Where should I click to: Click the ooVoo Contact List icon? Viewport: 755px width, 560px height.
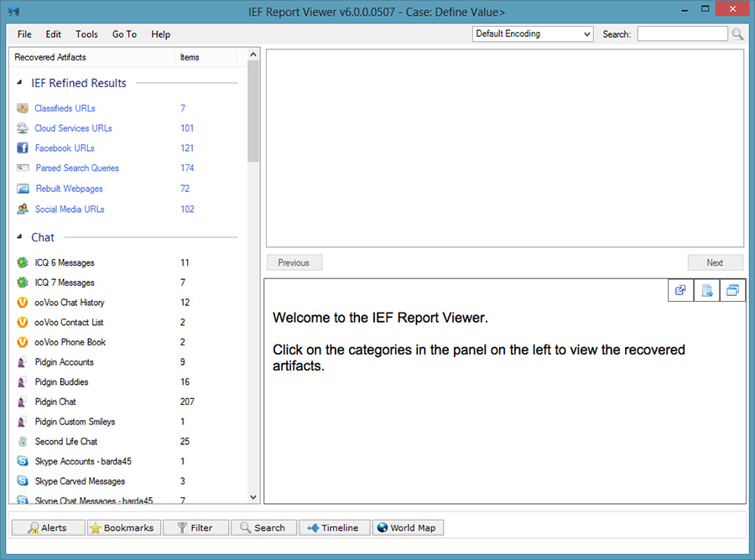click(22, 323)
